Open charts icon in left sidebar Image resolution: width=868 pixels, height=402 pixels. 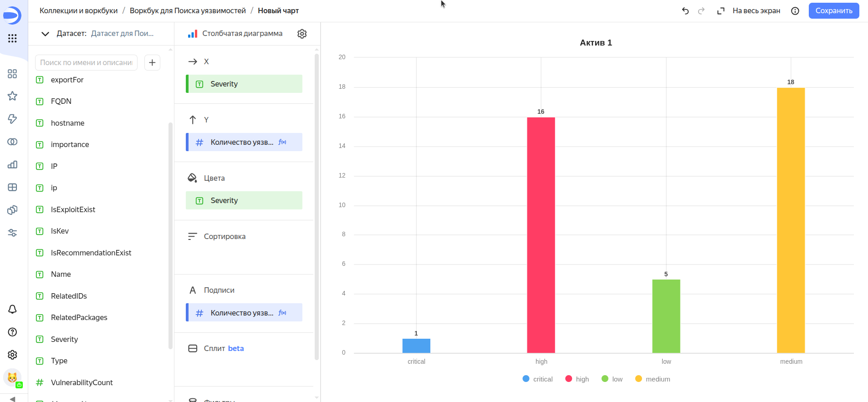12,165
